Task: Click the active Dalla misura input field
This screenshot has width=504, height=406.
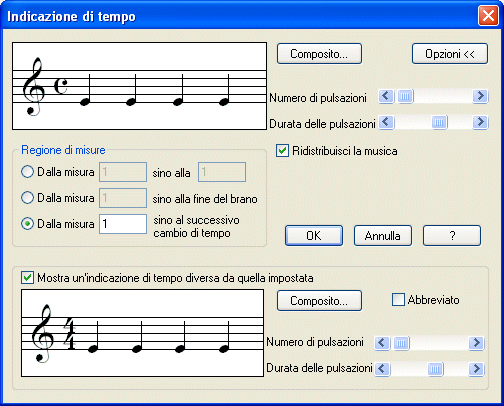Action: pyautogui.click(x=123, y=224)
